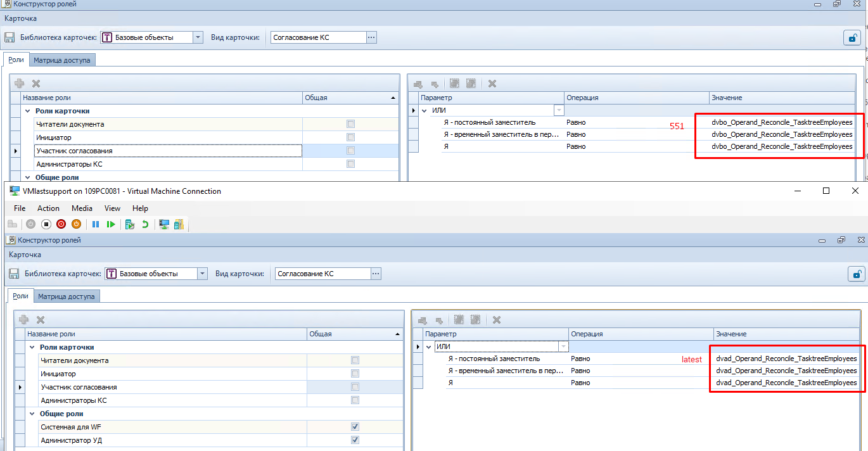Click the orange Save state icon
Viewport: 868px width, 451px height.
pyautogui.click(x=76, y=224)
